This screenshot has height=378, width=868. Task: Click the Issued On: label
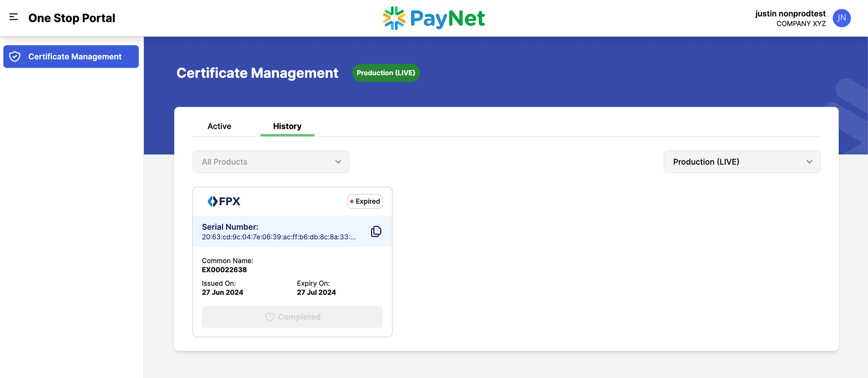219,283
